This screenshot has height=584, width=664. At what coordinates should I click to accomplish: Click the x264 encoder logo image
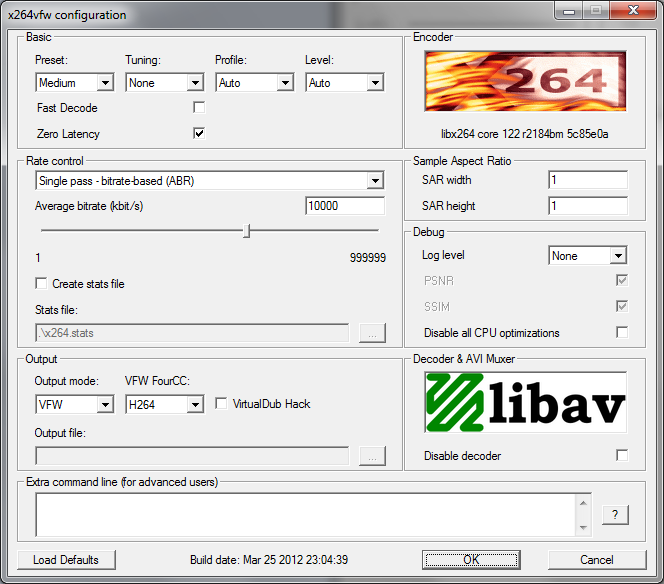pos(525,82)
